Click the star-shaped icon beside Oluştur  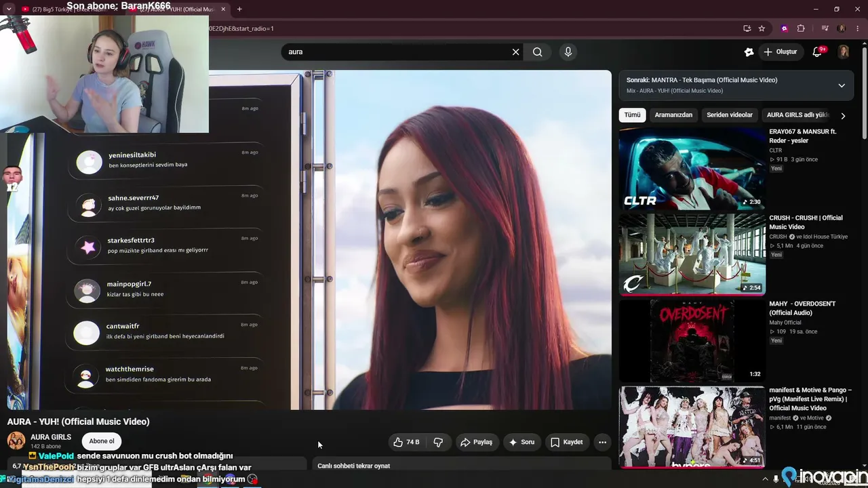tap(749, 52)
